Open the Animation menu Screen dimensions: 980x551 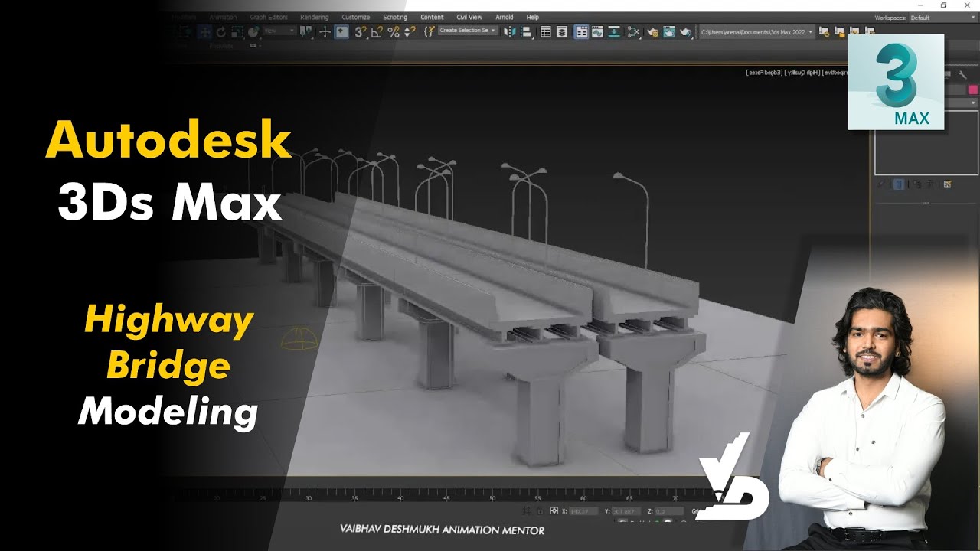click(223, 17)
